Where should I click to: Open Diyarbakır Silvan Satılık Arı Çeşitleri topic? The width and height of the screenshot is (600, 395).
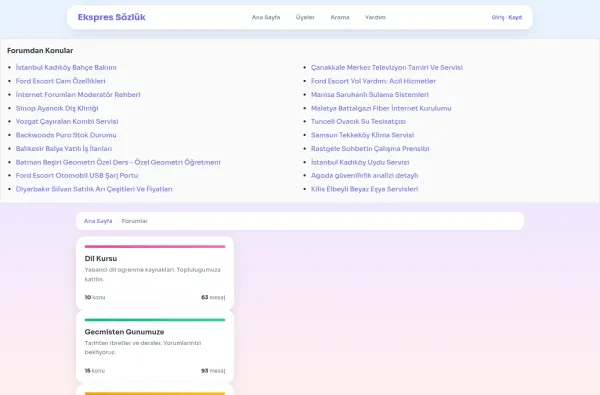point(94,189)
